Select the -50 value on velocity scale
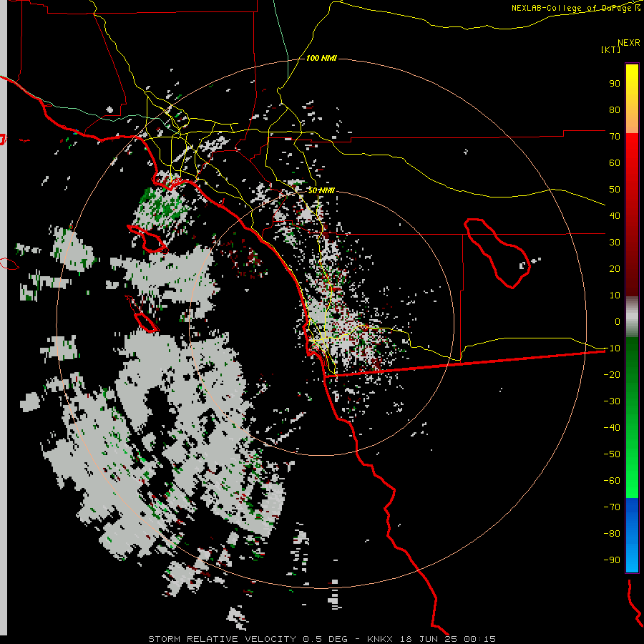Viewport: 644px width, 644px height. 612,454
